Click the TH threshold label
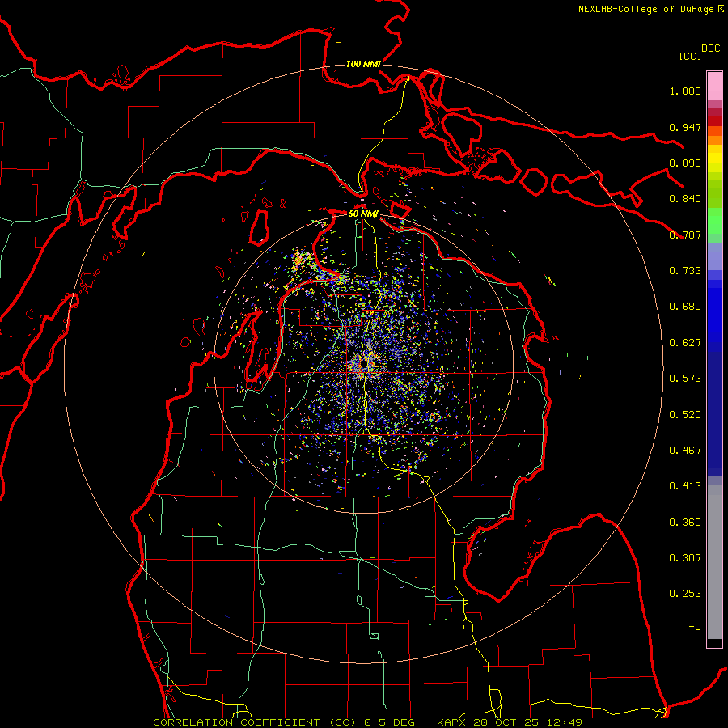 click(695, 630)
